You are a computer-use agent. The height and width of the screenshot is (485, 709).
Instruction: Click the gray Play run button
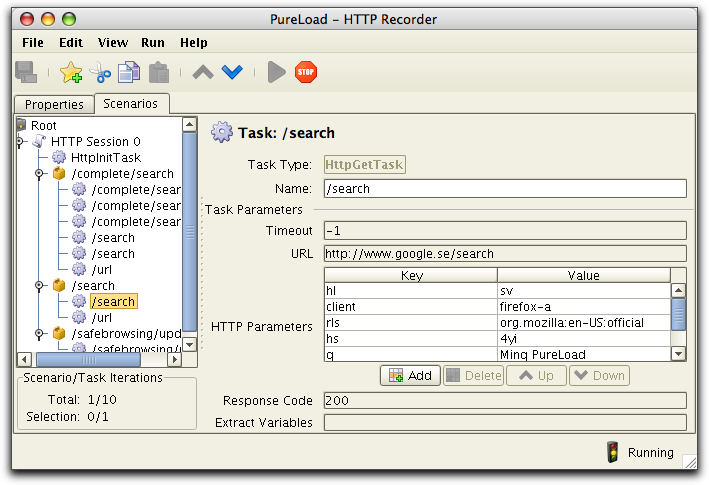click(276, 72)
